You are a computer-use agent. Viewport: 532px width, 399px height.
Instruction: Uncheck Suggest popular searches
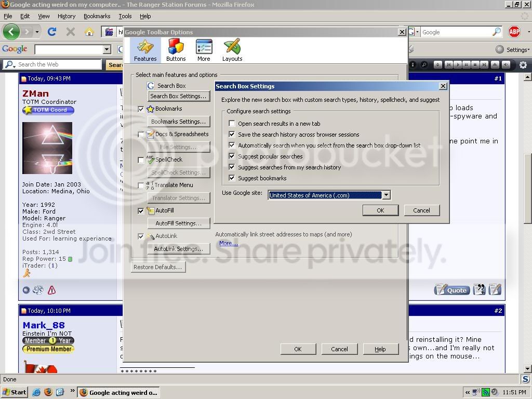(232, 156)
